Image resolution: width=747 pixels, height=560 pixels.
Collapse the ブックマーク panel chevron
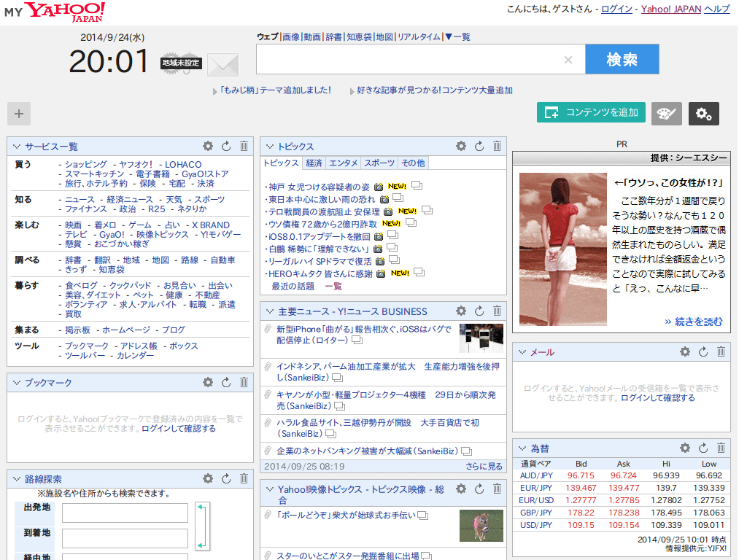click(x=17, y=383)
